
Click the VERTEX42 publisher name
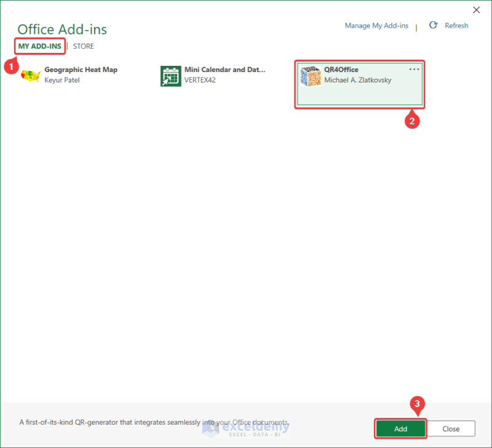200,79
